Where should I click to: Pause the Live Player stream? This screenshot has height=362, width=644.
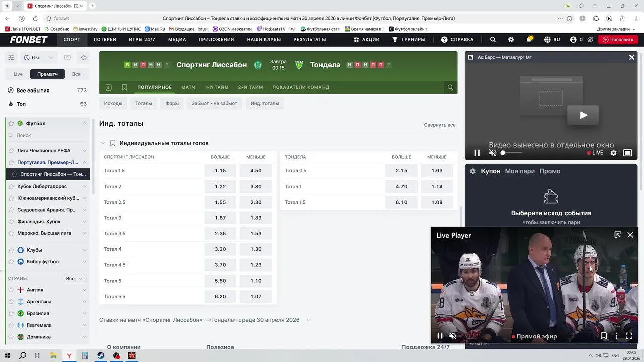coord(440,336)
